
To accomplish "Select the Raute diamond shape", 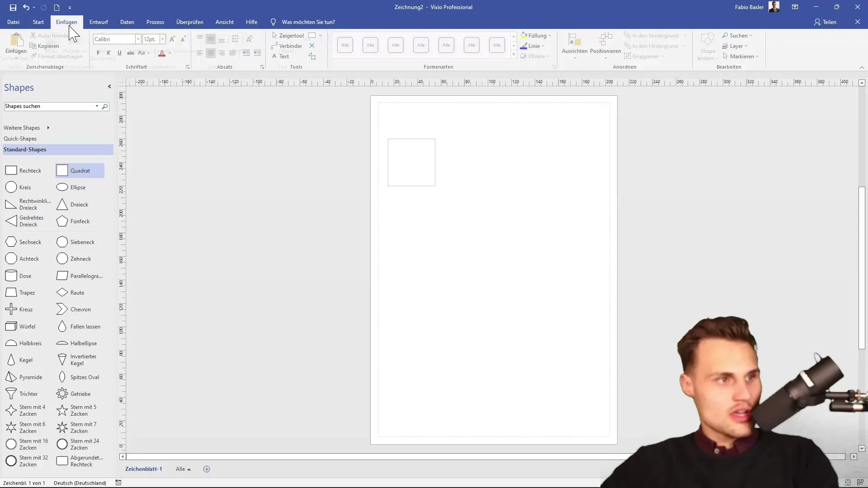I will 70,292.
